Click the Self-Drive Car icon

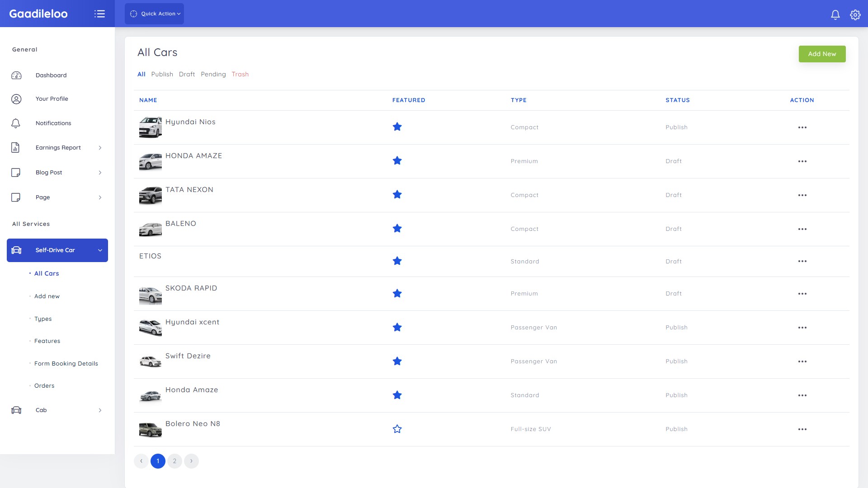(16, 250)
